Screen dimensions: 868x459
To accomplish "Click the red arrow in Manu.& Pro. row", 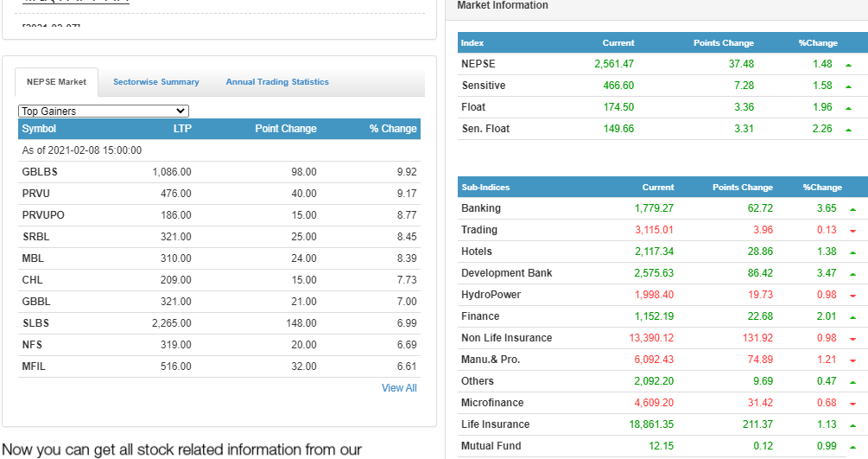I will 853,360.
